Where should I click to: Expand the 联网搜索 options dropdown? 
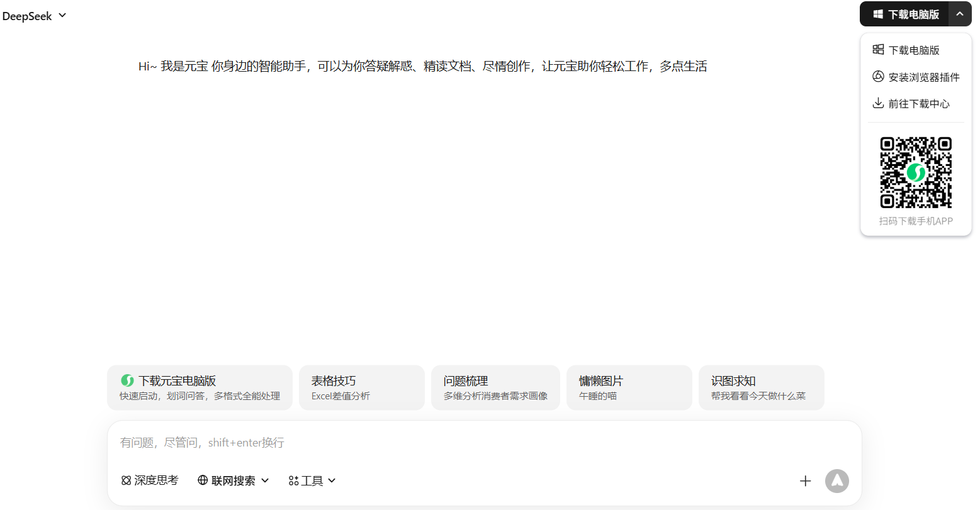(x=266, y=480)
